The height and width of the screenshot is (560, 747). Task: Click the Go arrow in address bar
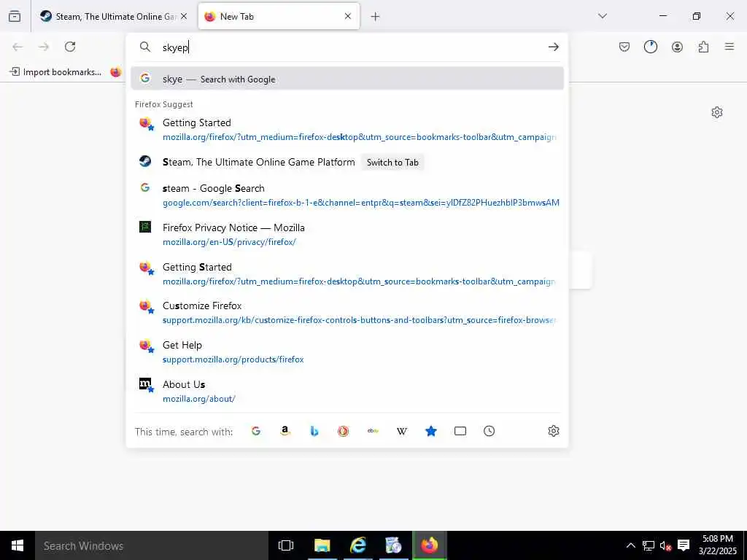pos(553,47)
